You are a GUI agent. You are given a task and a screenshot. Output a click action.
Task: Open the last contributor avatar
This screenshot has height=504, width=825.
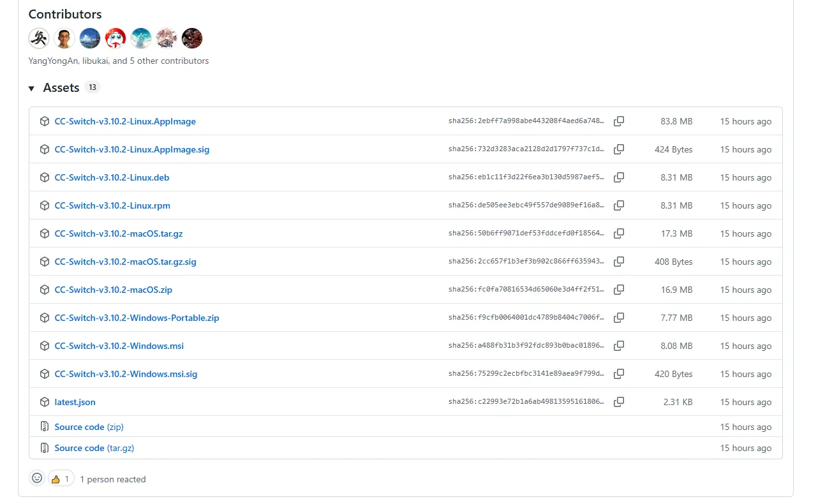point(192,38)
